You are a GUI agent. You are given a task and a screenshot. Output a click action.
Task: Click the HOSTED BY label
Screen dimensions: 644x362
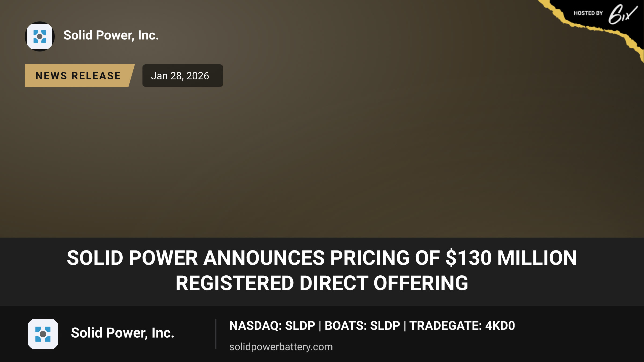click(x=588, y=13)
